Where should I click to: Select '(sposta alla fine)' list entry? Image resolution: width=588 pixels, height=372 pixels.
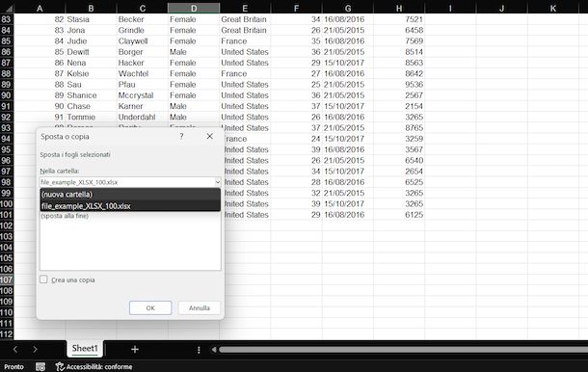[65, 216]
